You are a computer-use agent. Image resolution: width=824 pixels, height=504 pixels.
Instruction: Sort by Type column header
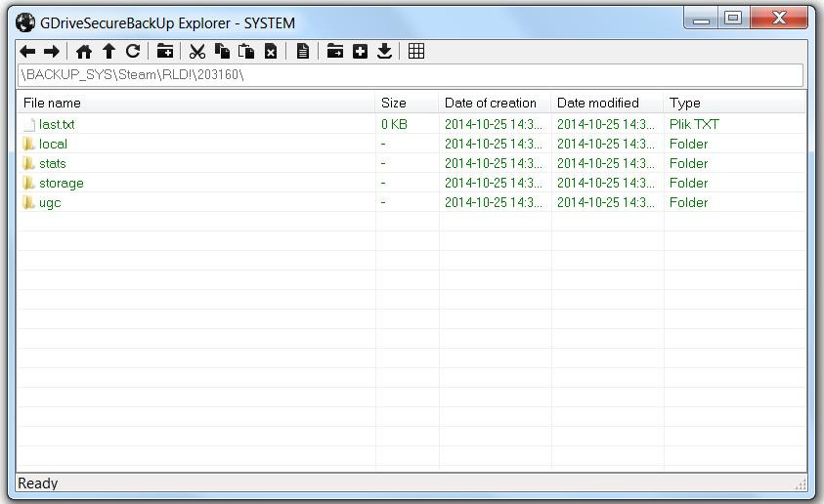click(734, 103)
